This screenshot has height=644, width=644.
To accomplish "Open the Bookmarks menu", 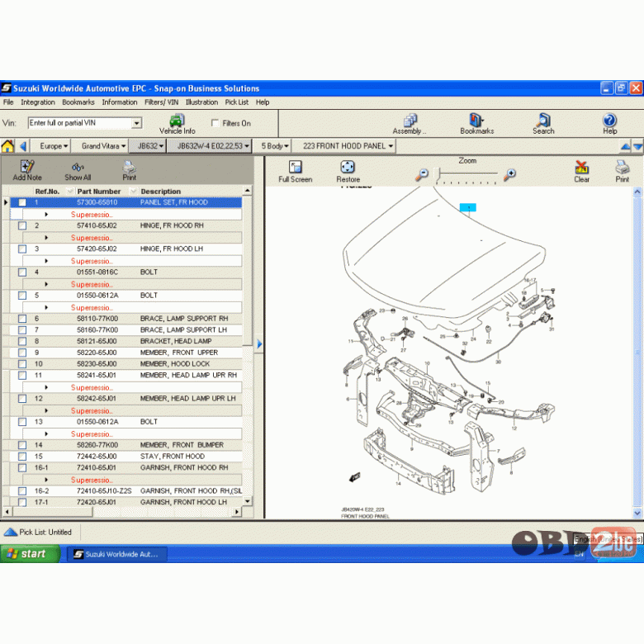I will [x=78, y=102].
